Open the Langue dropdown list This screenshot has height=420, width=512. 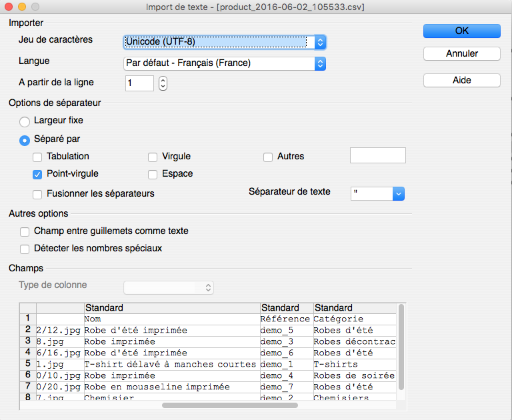(x=225, y=63)
